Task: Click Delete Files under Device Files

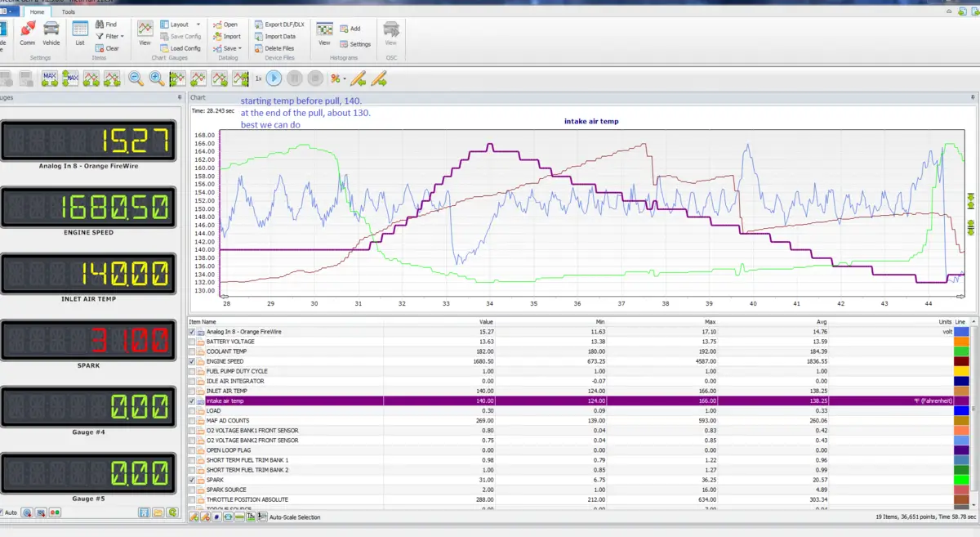Action: coord(274,48)
